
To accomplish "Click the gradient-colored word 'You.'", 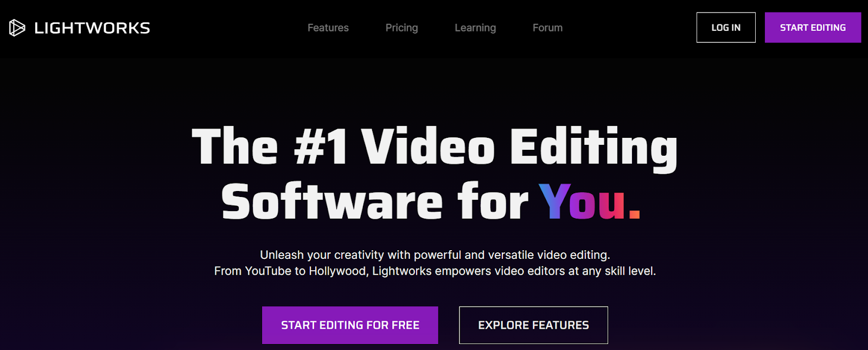I will coord(590,201).
